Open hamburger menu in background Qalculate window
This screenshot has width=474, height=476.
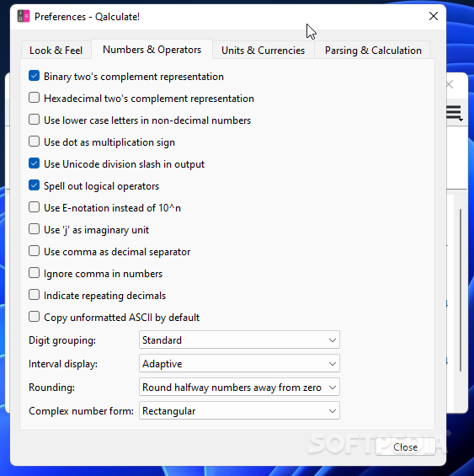point(455,113)
